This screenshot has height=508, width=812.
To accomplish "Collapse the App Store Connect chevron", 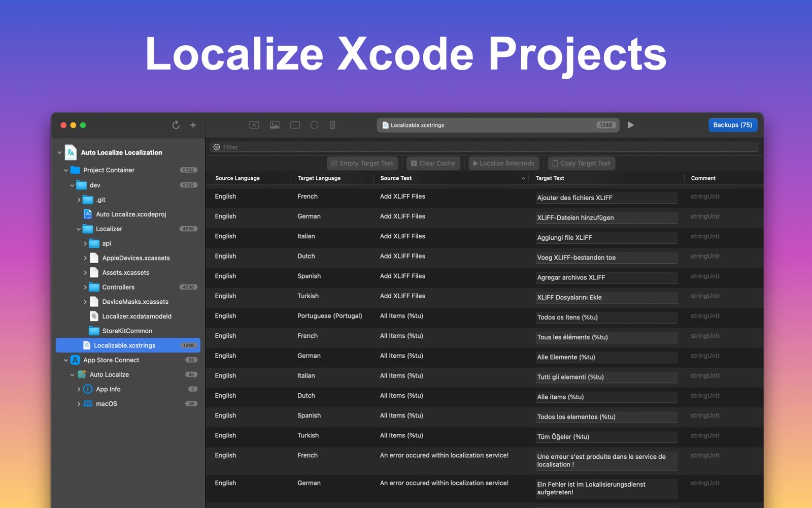I will (x=66, y=360).
